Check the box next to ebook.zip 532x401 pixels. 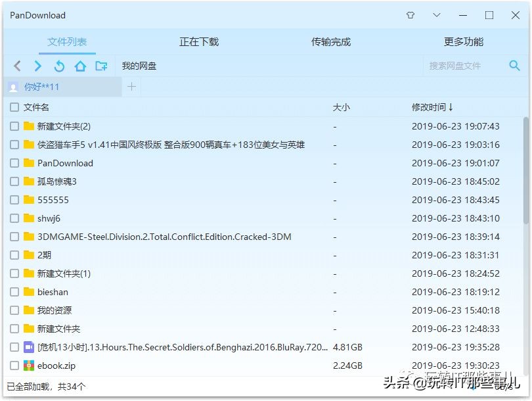14,366
